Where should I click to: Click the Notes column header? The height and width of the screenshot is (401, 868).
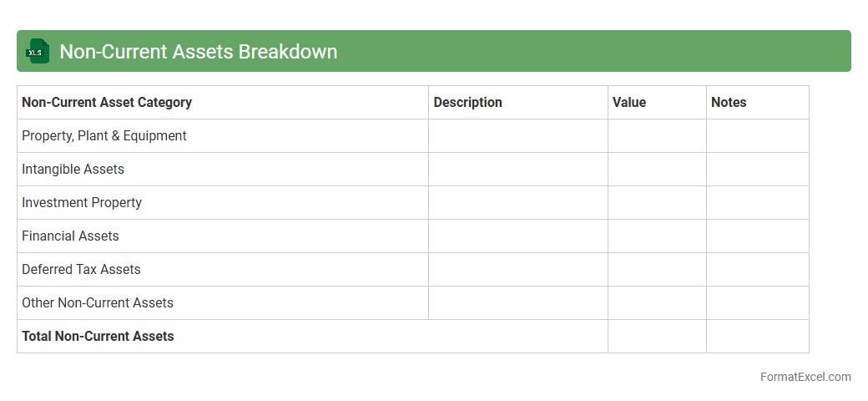[729, 102]
